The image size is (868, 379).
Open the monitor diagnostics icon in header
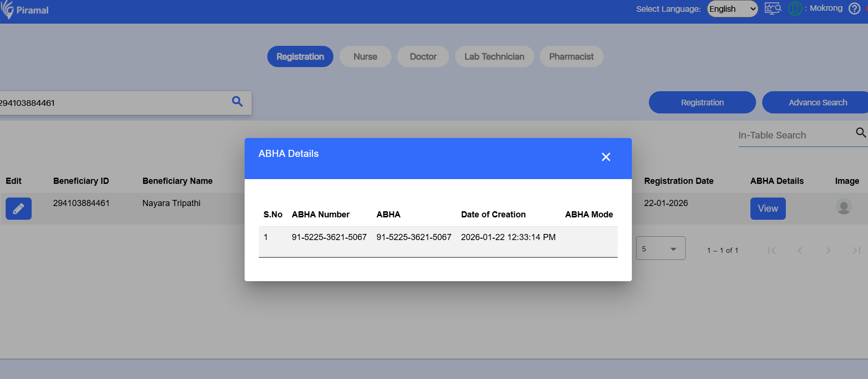click(773, 9)
